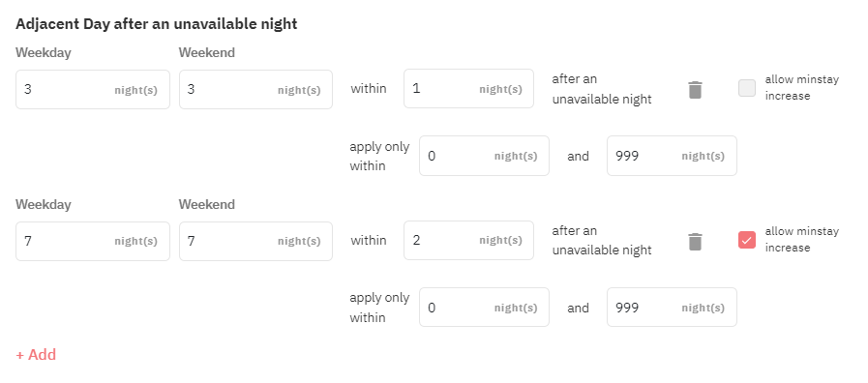Uncheck allow minstay increase on second rule

pos(747,240)
